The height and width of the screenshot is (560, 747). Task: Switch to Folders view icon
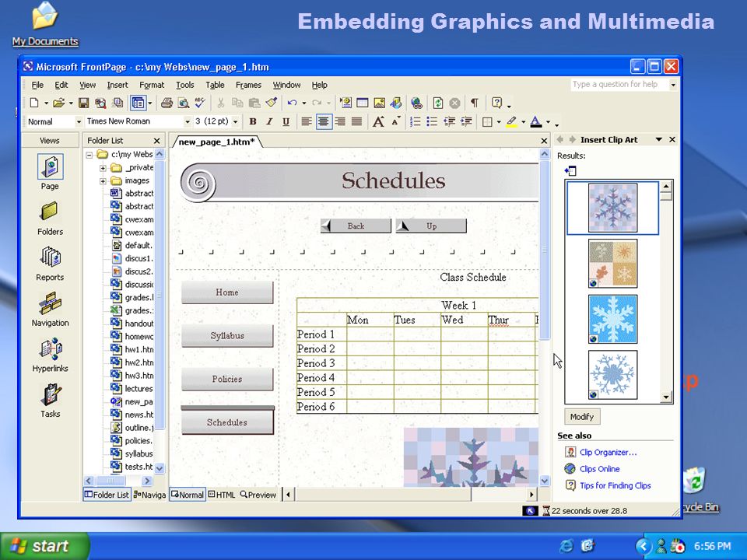[50, 218]
